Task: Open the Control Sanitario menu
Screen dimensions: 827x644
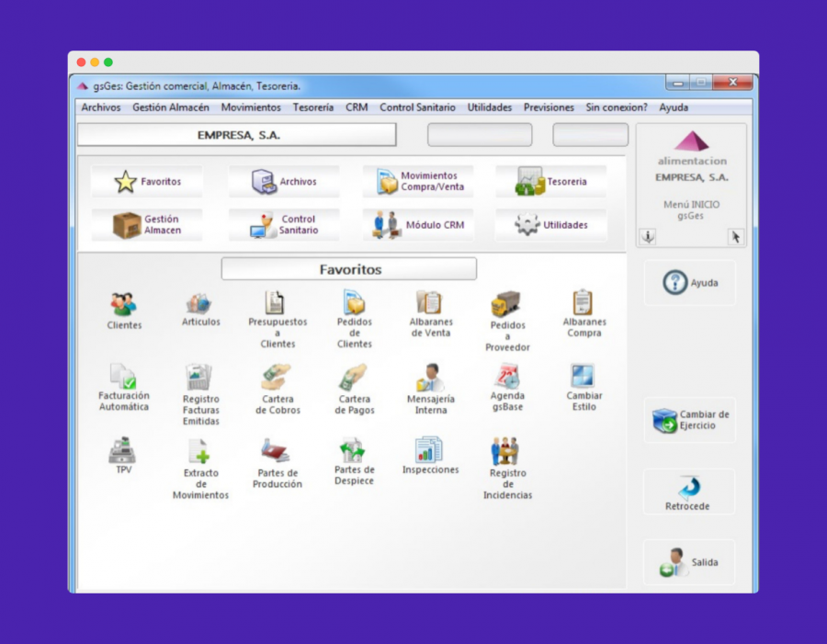Action: click(x=417, y=107)
